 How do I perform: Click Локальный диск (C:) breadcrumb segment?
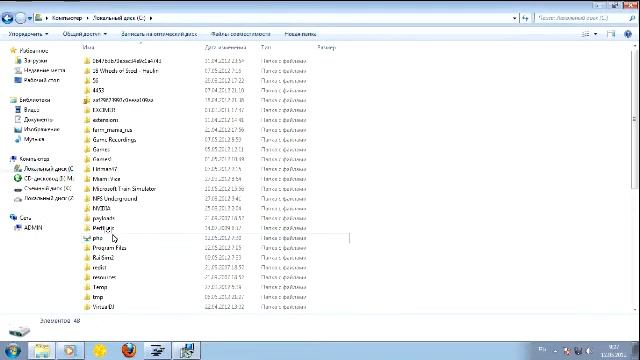(x=119, y=18)
